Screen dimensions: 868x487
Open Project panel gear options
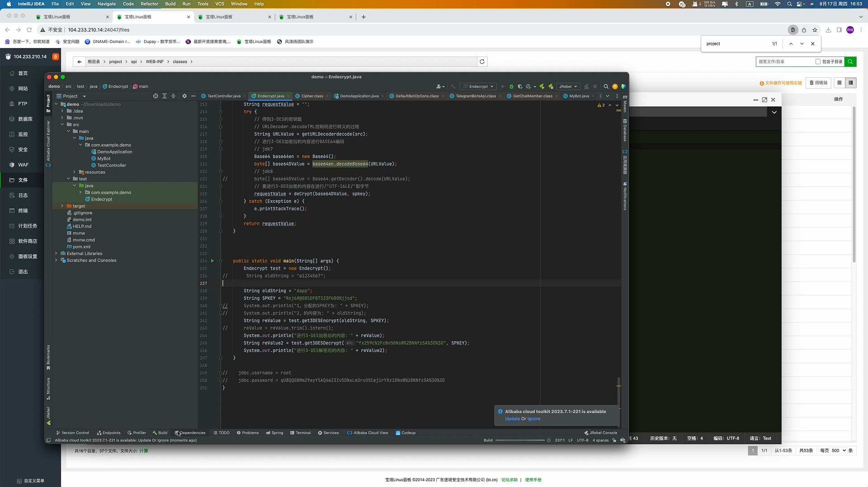tap(184, 96)
